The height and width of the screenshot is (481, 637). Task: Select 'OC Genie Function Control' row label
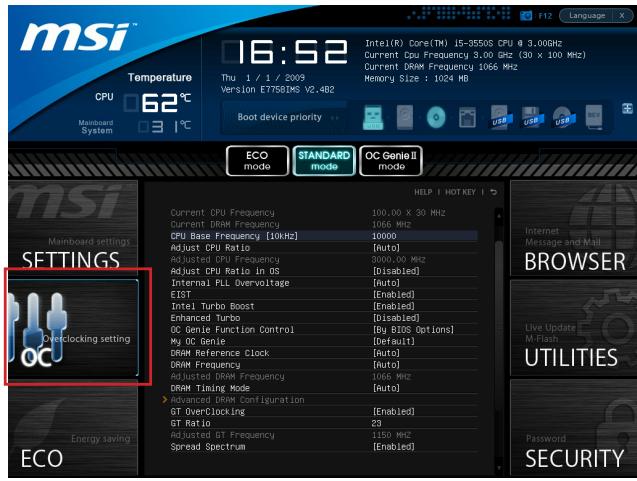pyautogui.click(x=232, y=330)
